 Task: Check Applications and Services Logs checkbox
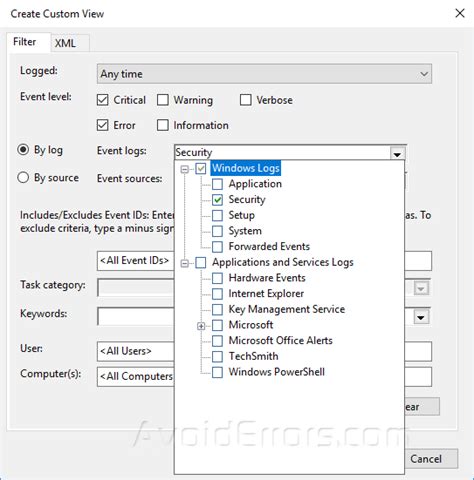click(201, 263)
